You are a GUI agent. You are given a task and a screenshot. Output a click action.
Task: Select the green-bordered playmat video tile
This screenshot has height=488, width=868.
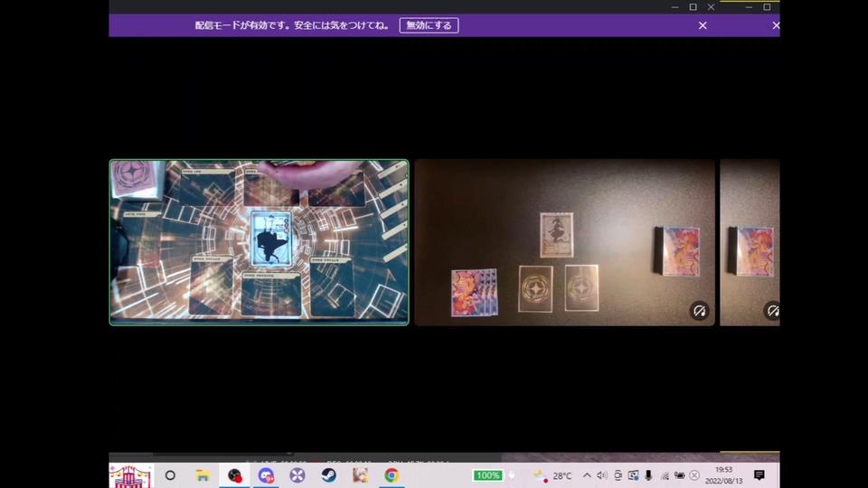259,242
